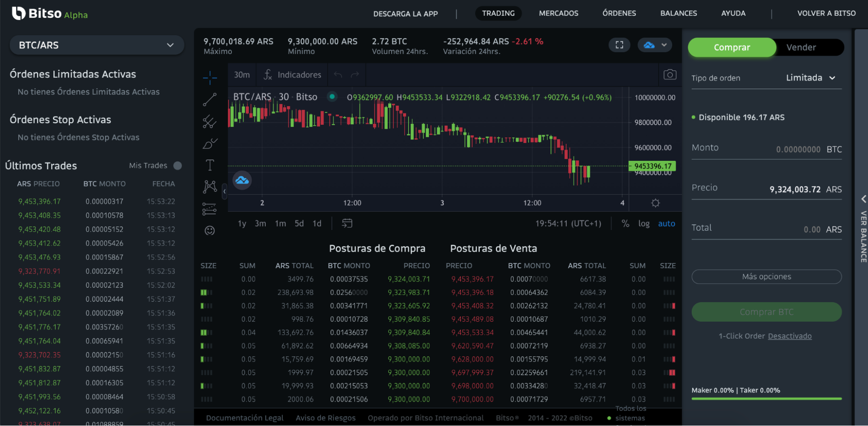Click VOLVER A BITSO link

coord(826,13)
